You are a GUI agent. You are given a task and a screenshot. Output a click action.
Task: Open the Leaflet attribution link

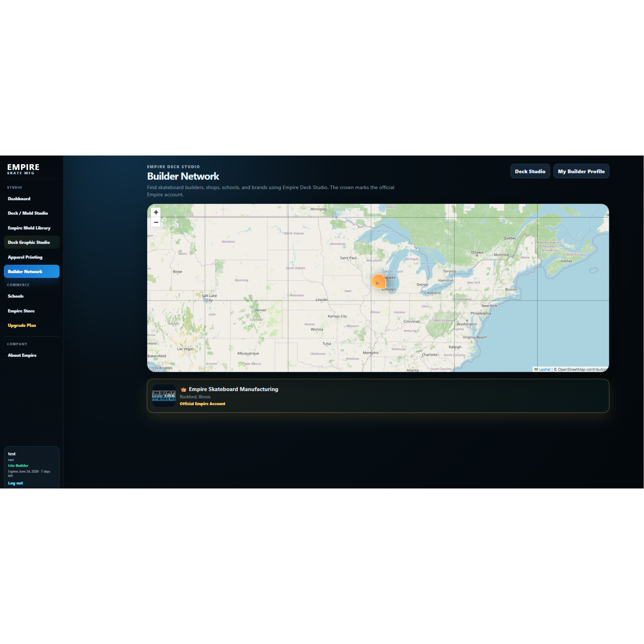[x=544, y=369]
